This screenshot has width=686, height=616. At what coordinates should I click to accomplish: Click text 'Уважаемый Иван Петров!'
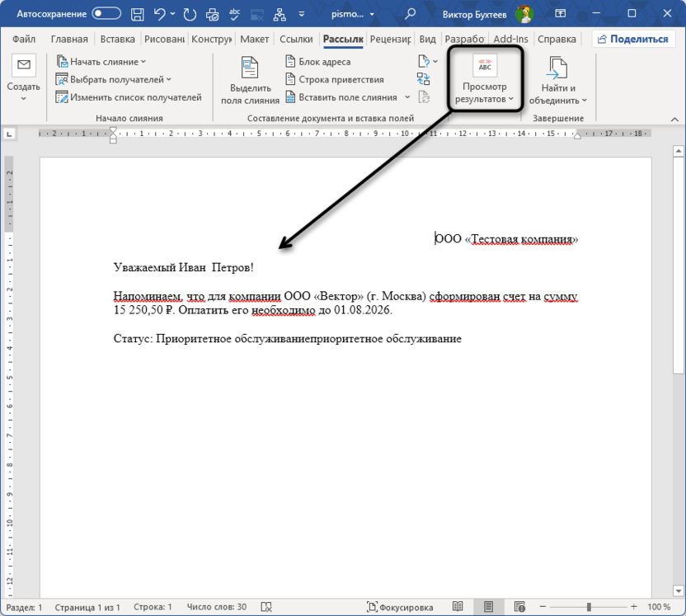tap(183, 267)
